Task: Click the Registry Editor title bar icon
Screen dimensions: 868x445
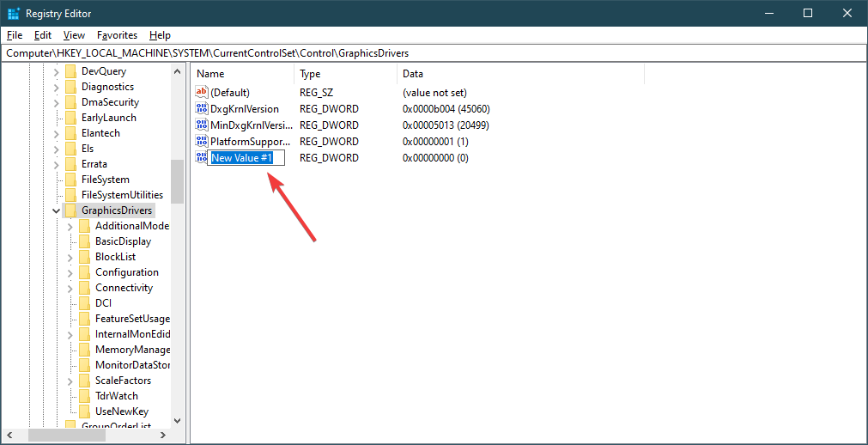Action: coord(14,13)
